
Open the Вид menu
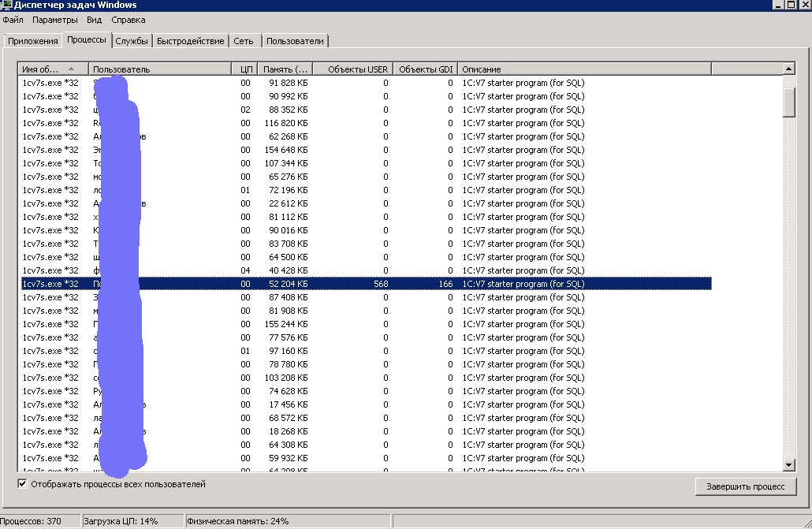click(95, 20)
